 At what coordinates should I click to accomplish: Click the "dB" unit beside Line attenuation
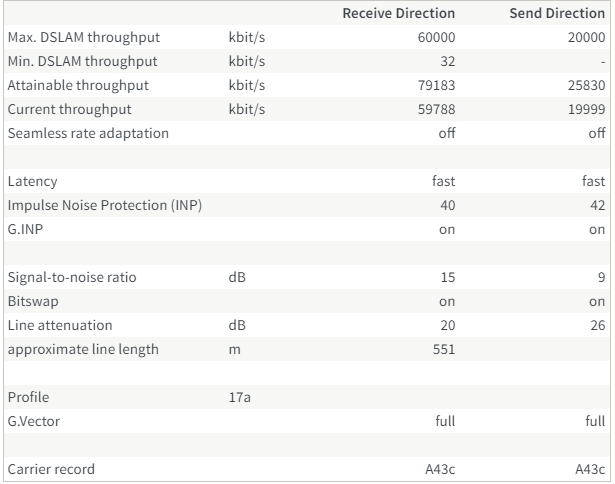coord(237,325)
